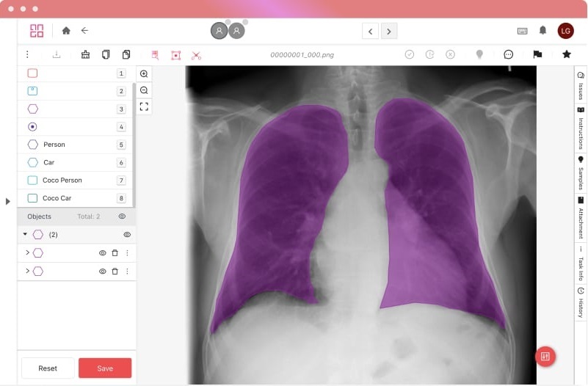
Task: Expand the first polygon object row
Action: pyautogui.click(x=27, y=252)
